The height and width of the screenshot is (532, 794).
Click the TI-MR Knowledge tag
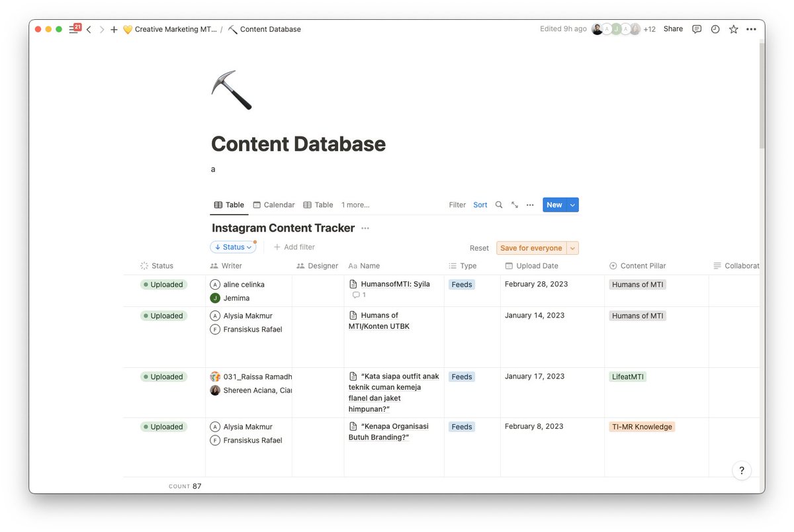tap(642, 427)
